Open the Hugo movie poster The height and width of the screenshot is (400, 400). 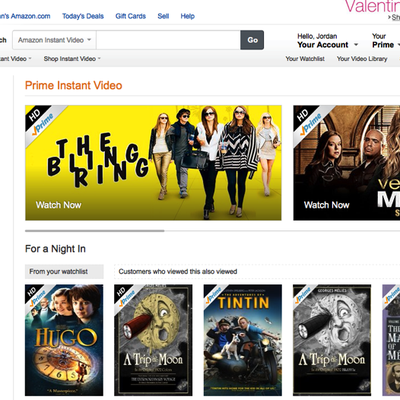coord(64,340)
